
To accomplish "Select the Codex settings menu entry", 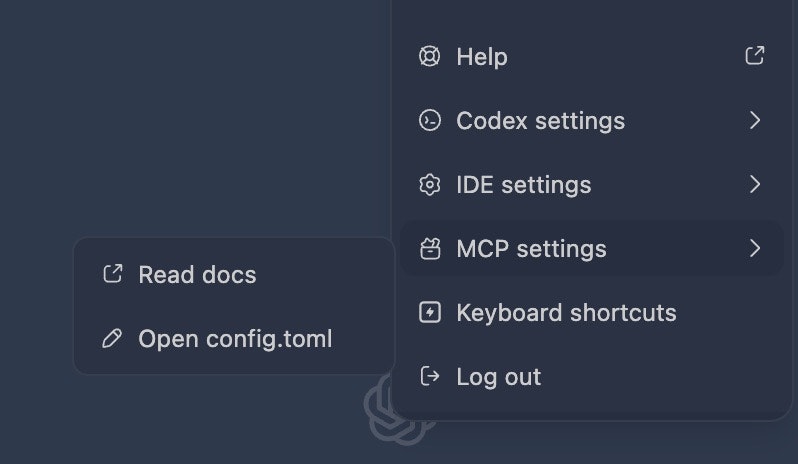I will [x=540, y=121].
